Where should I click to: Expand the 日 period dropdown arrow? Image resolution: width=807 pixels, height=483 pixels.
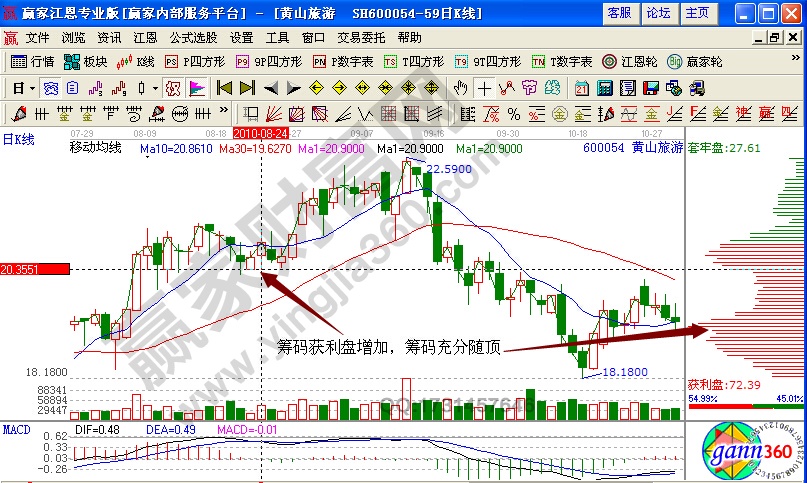pos(31,88)
